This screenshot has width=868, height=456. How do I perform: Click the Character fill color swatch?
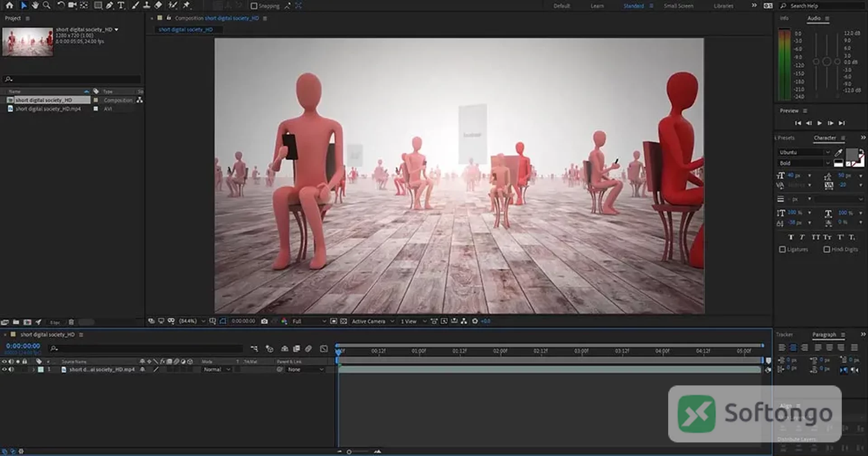852,154
